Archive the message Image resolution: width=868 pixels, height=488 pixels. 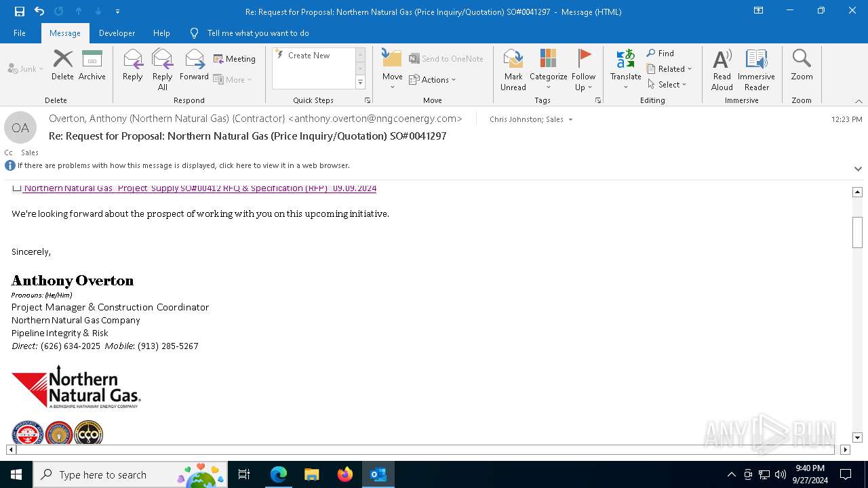pyautogui.click(x=92, y=66)
